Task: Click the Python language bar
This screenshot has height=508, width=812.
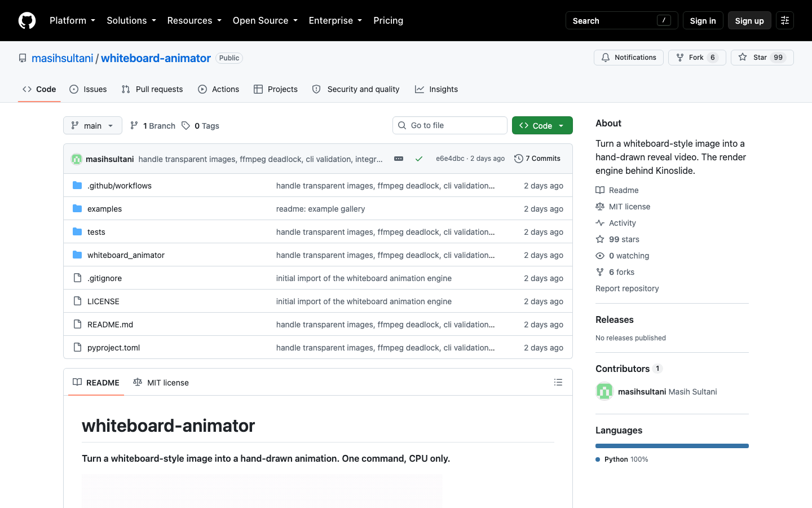Action: coord(672,446)
